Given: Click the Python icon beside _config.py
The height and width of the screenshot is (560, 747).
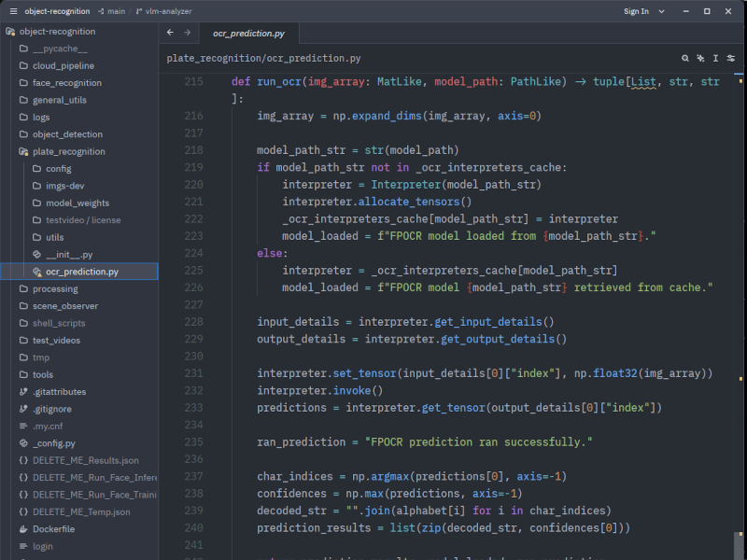Looking at the screenshot, I should pos(23,443).
